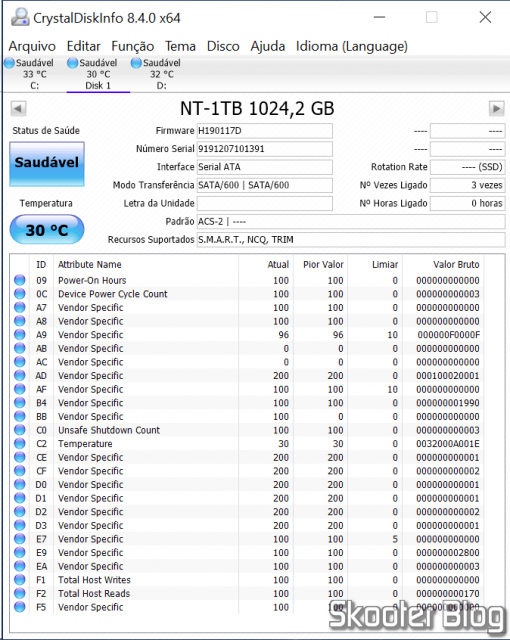Click status icon of row BB
The width and height of the screenshot is (510, 640).
pos(20,416)
